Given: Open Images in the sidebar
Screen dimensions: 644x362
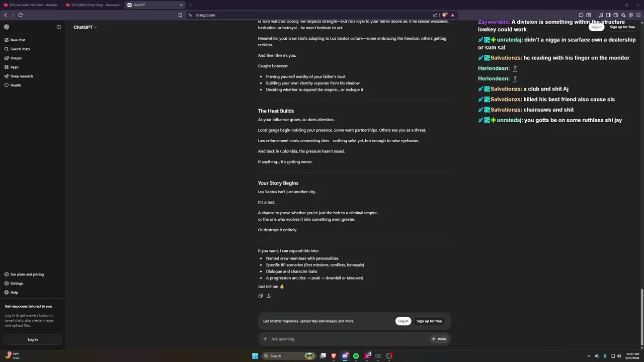Looking at the screenshot, I should click(16, 58).
